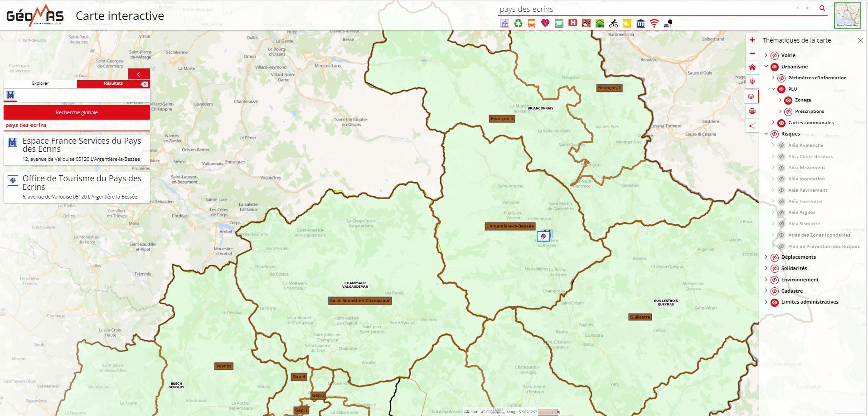The image size is (868, 416).
Task: Show the Prescriptions layer
Action: point(788,111)
